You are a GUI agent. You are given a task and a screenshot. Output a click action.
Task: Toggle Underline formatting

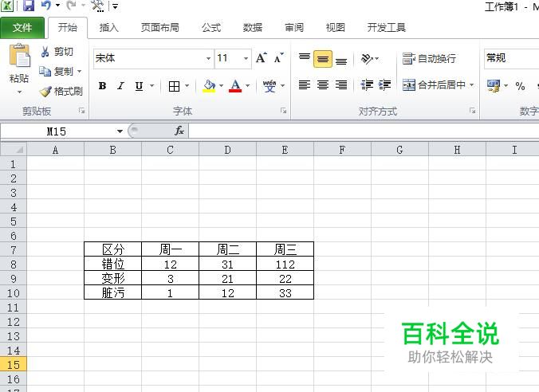[139, 85]
